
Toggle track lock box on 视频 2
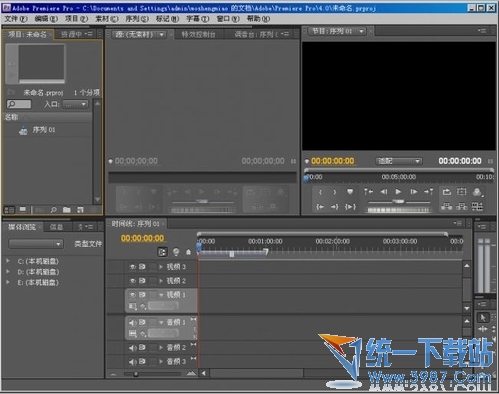click(153, 281)
